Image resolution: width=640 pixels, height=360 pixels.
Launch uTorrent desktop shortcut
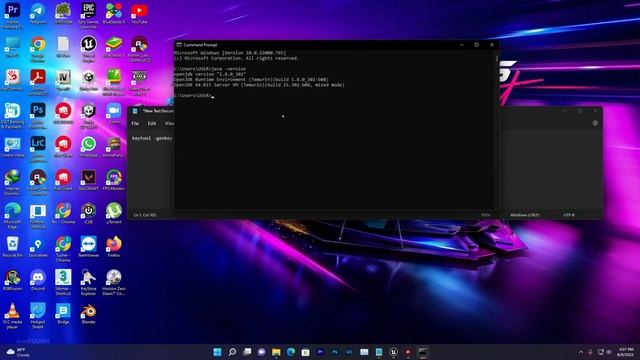pyautogui.click(x=114, y=214)
